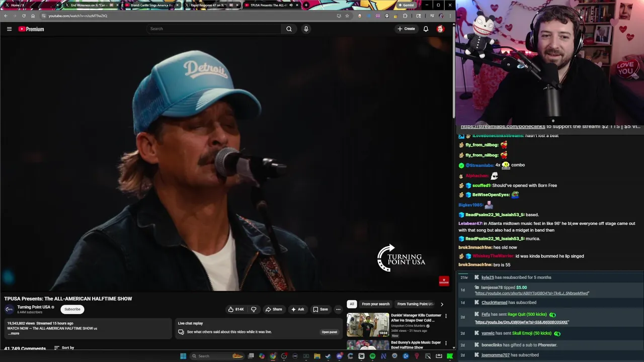Click the browser address bar URL
The height and width of the screenshot is (362, 644).
tap(78, 16)
